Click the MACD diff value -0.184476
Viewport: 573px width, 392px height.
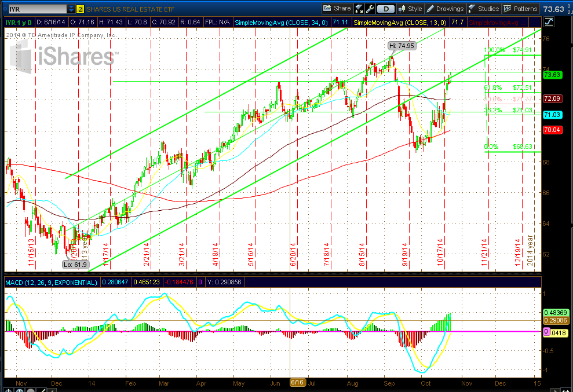[x=179, y=282]
